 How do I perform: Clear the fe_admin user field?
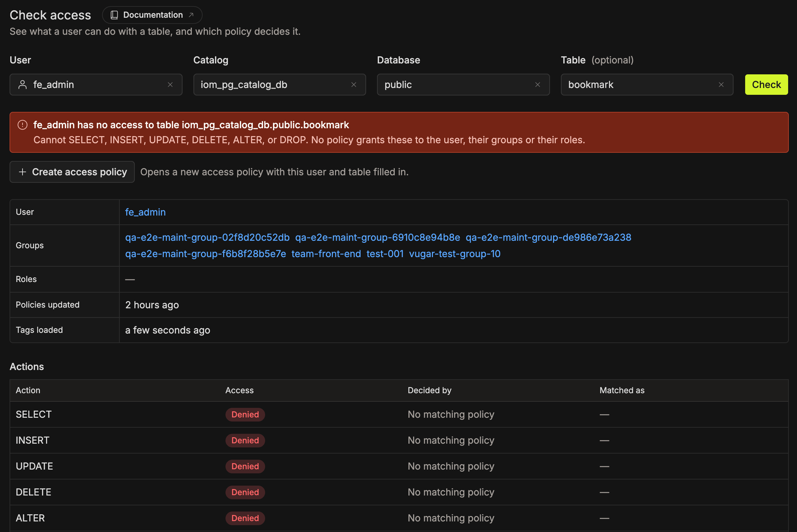(x=170, y=85)
